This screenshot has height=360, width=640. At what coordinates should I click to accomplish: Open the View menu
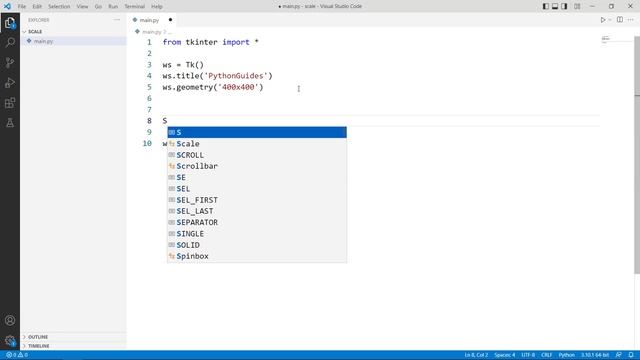(82, 7)
